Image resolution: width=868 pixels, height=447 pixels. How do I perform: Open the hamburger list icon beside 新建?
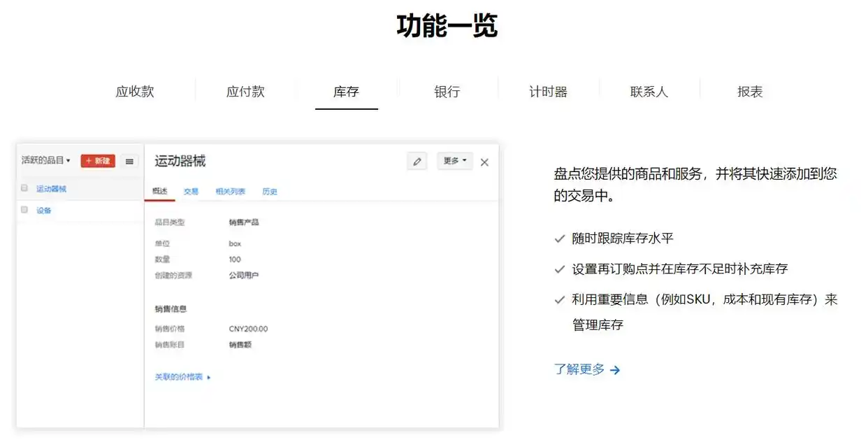(129, 161)
